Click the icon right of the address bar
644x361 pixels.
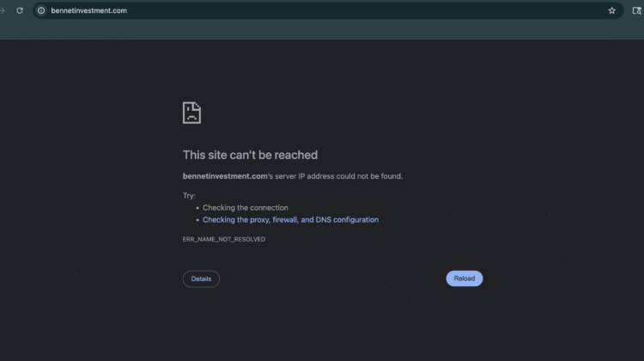click(636, 10)
